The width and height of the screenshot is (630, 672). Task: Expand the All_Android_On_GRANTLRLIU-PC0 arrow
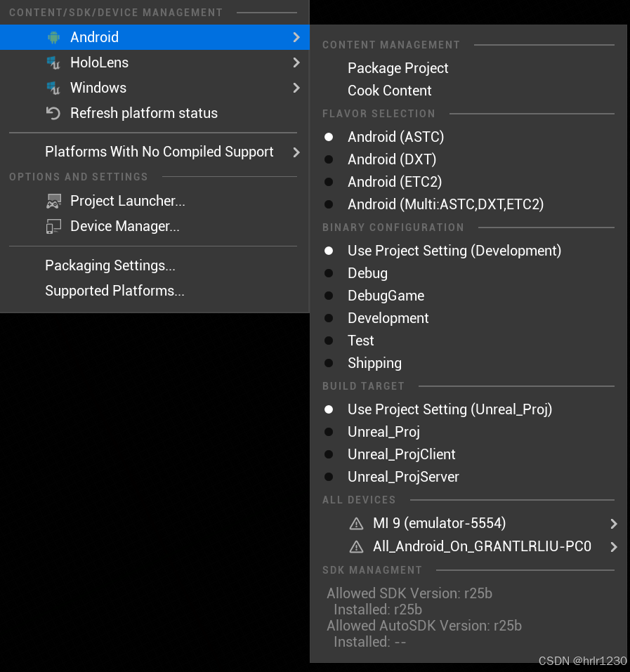click(614, 547)
